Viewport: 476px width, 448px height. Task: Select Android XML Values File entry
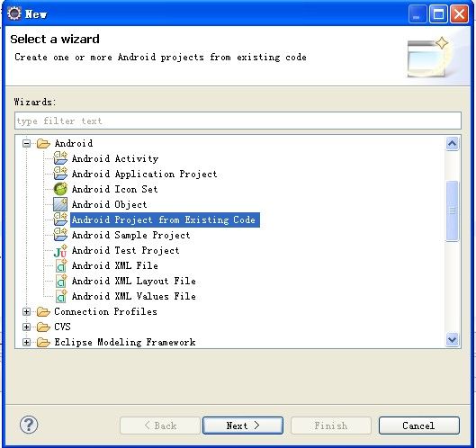tap(133, 296)
